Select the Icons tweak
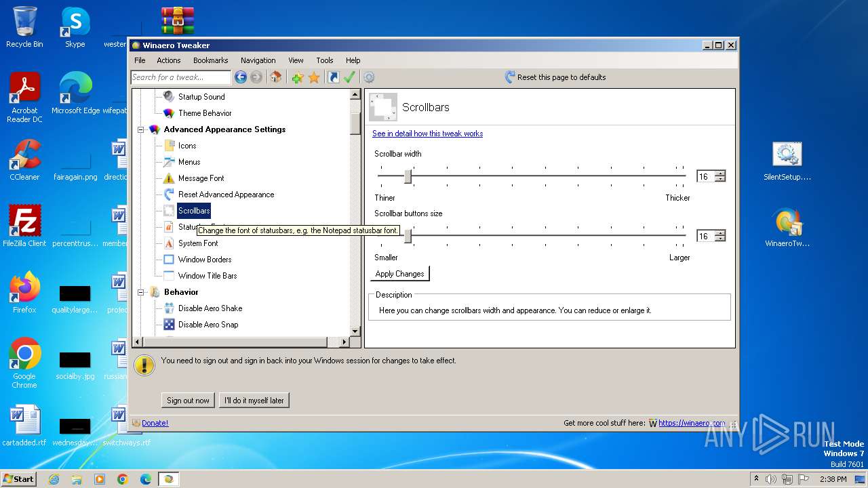Image resolution: width=868 pixels, height=488 pixels. pos(187,146)
